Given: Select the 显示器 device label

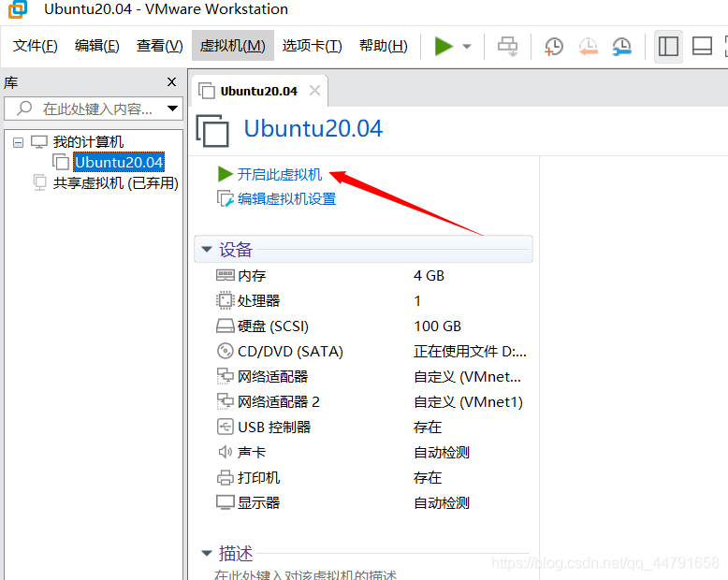Looking at the screenshot, I should [x=258, y=502].
